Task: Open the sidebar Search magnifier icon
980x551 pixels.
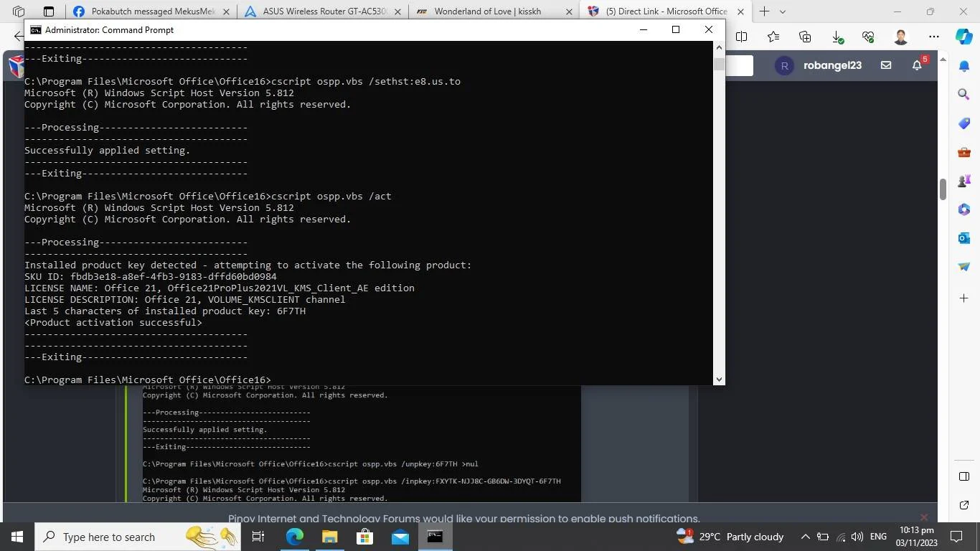Action: 964,94
